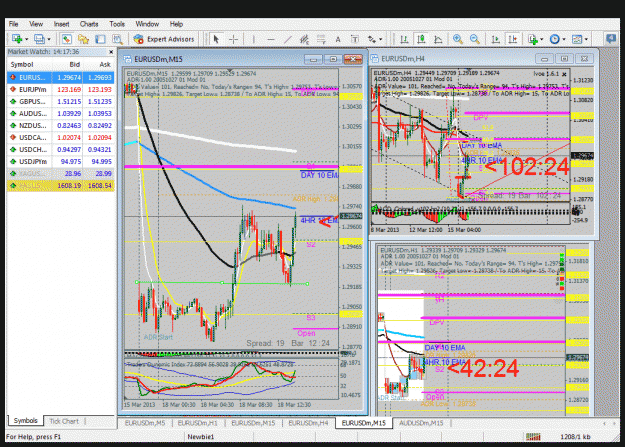Open the Window menu

[x=147, y=24]
